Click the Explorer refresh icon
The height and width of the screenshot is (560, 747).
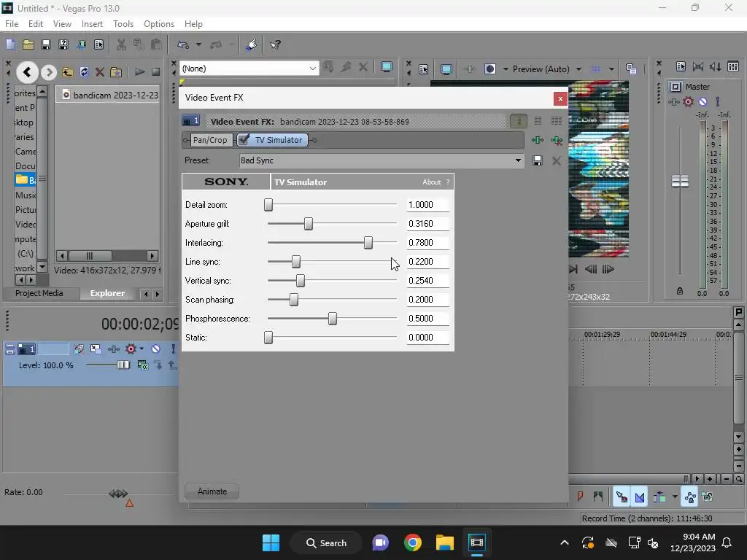coord(84,72)
